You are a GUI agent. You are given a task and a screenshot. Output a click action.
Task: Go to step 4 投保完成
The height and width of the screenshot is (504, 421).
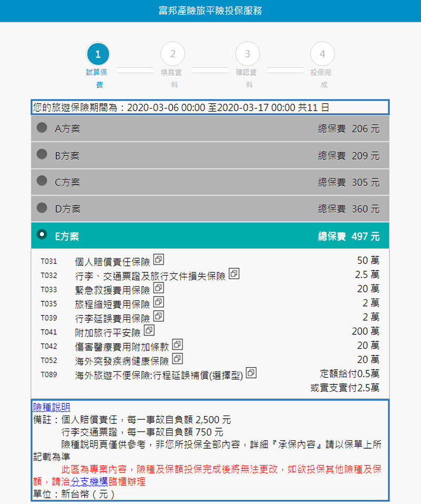click(x=323, y=54)
